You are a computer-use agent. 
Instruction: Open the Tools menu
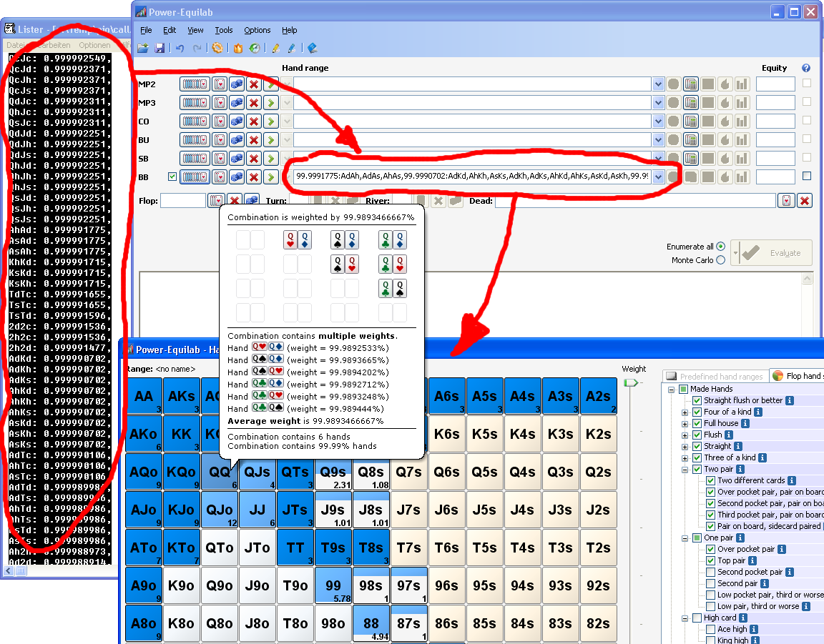[x=223, y=31]
